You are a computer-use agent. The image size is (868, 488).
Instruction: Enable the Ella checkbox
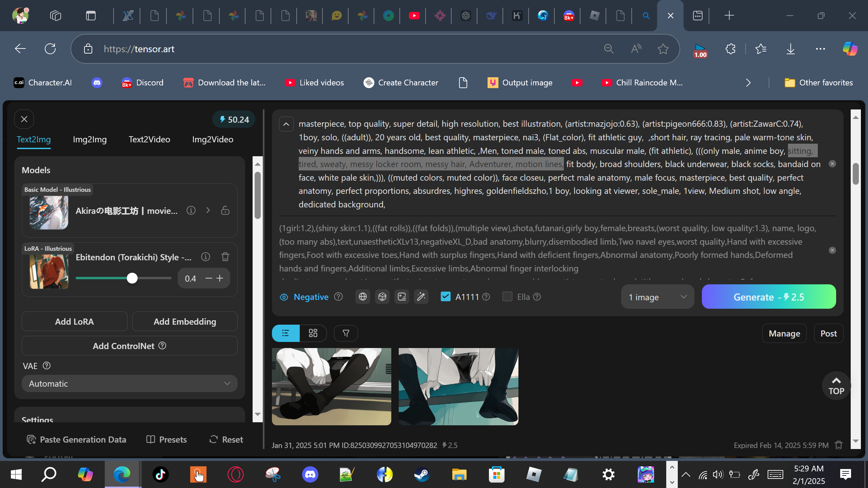click(507, 297)
